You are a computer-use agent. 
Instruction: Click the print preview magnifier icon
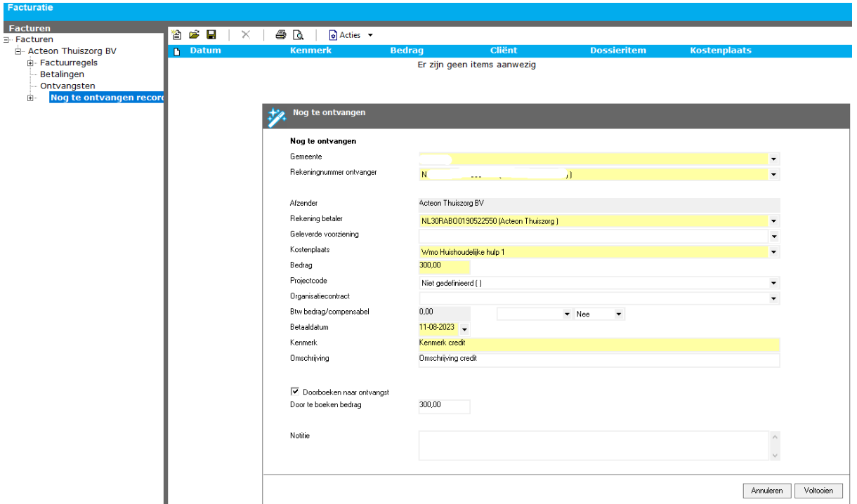pyautogui.click(x=298, y=35)
